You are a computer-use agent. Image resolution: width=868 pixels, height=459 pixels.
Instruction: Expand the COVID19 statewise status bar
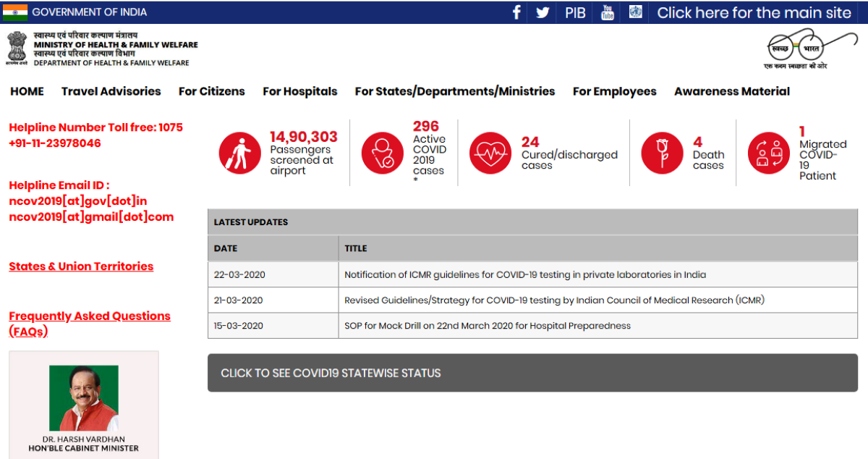532,373
